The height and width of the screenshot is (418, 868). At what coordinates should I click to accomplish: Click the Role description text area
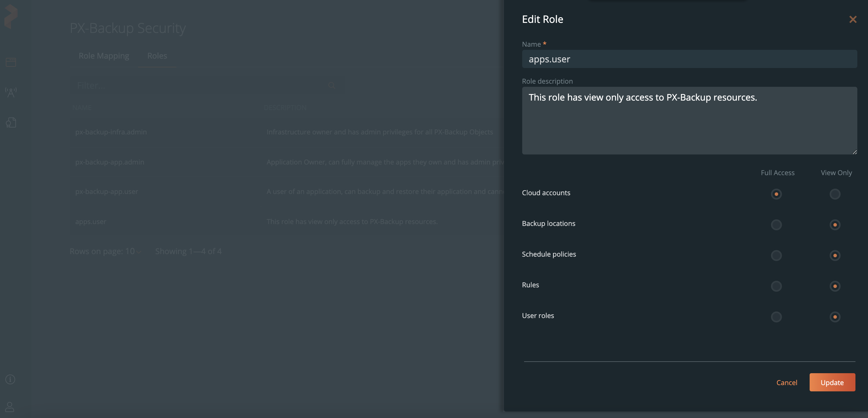(x=689, y=121)
